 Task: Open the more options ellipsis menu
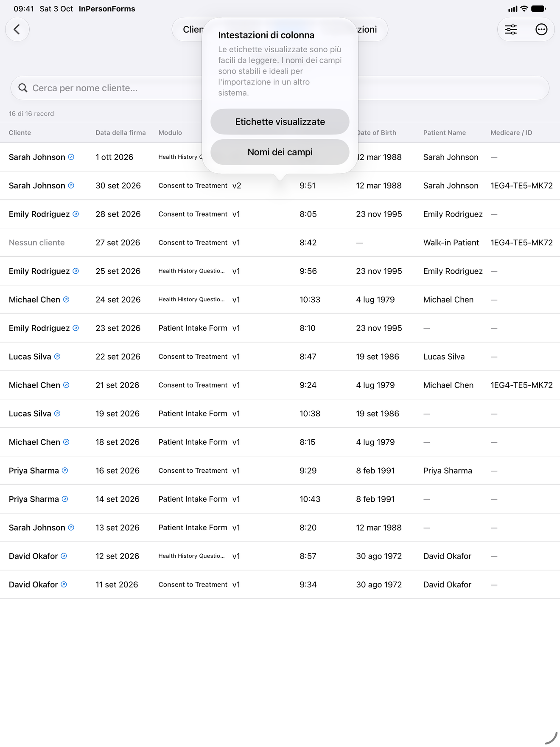click(541, 29)
